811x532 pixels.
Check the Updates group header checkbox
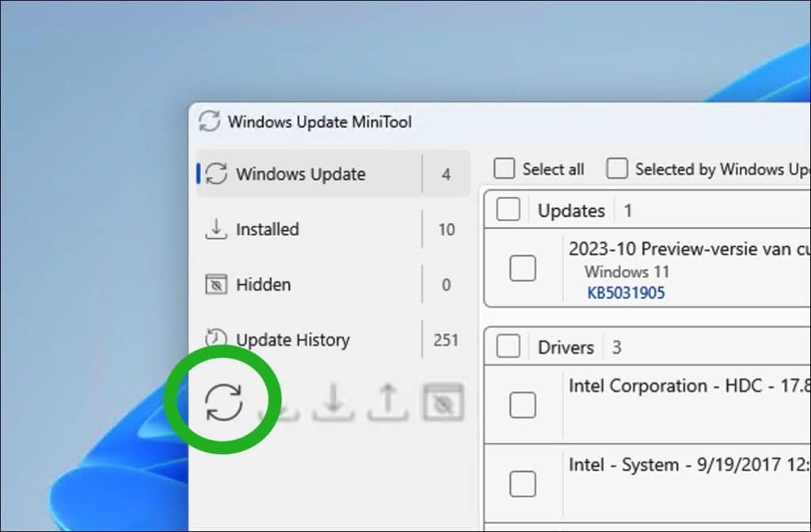[x=508, y=210]
